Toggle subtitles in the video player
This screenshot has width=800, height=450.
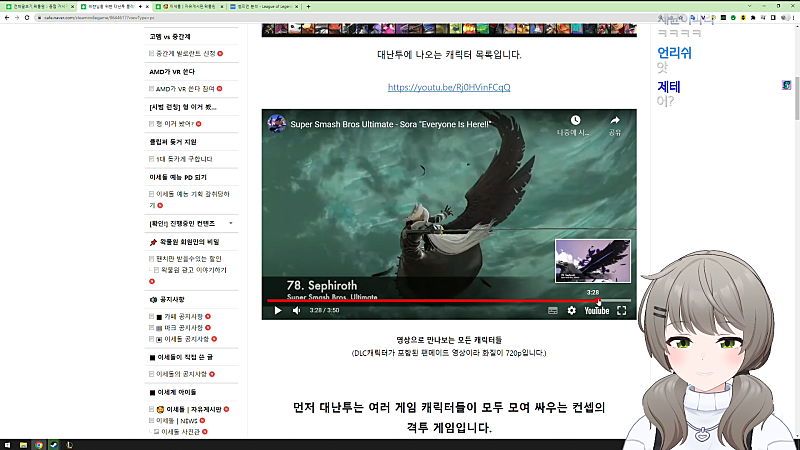pos(552,311)
